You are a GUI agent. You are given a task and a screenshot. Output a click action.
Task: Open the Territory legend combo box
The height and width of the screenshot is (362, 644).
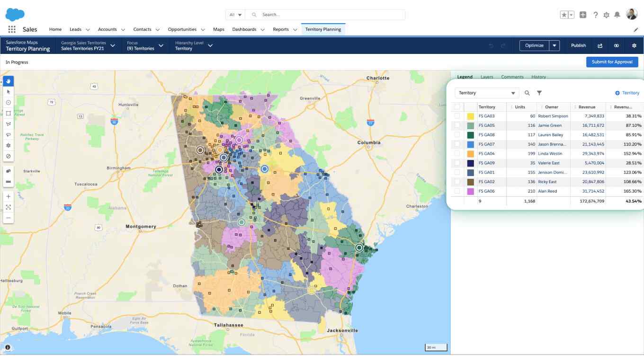(487, 93)
